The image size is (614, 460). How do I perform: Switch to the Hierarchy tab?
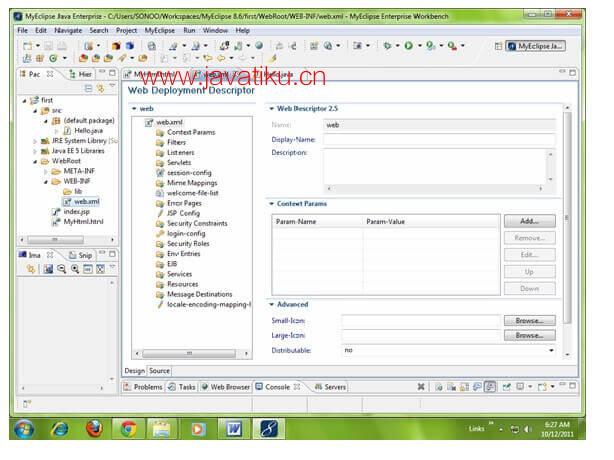coord(81,74)
